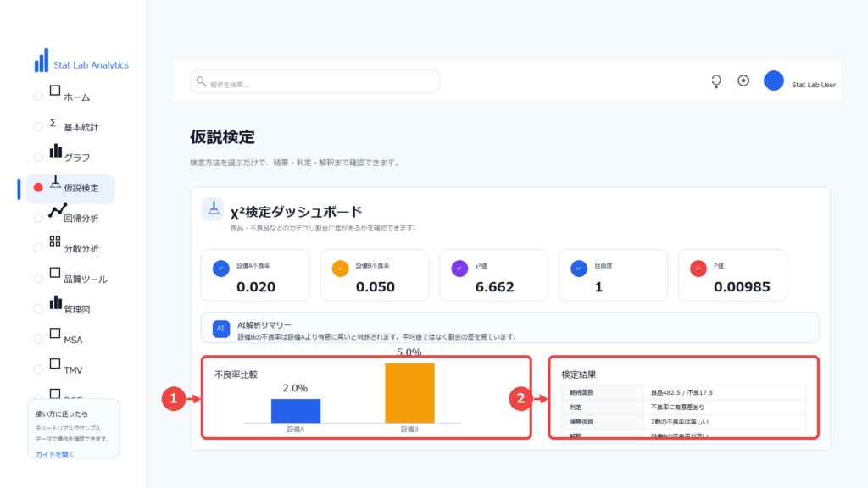Click the AI解析サマリー heading
This screenshot has width=868, height=488.
coord(264,325)
